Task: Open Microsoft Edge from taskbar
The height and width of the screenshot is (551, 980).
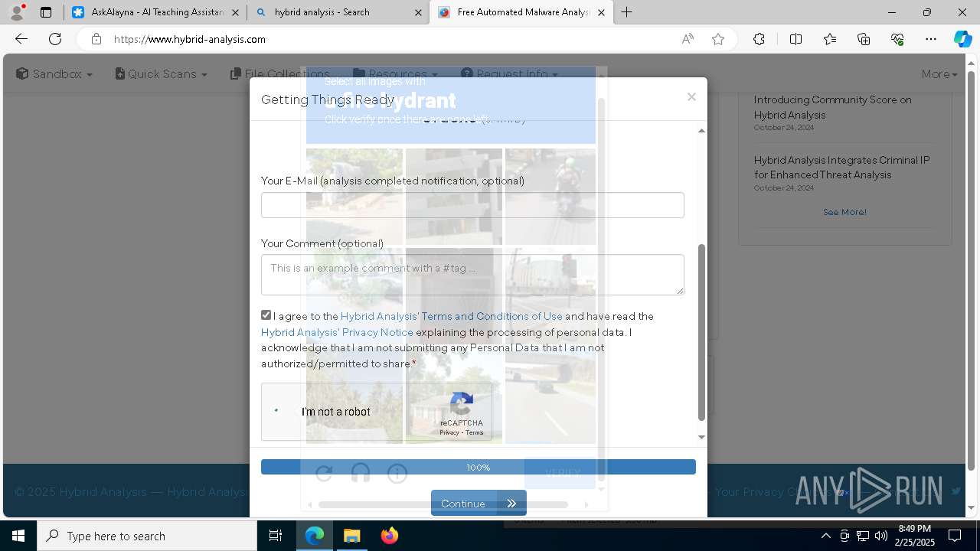Action: point(315,536)
